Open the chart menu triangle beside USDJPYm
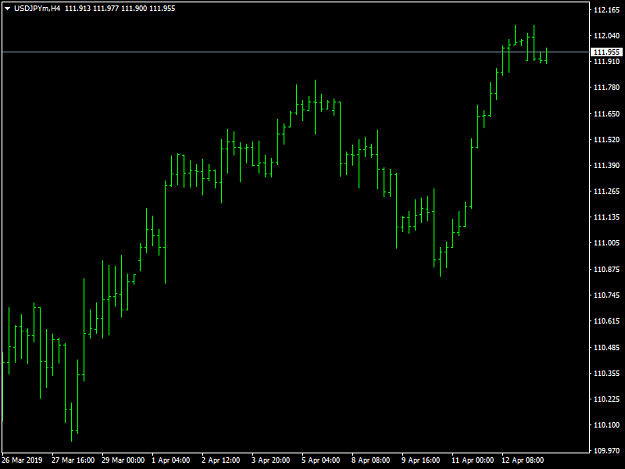 7,8
